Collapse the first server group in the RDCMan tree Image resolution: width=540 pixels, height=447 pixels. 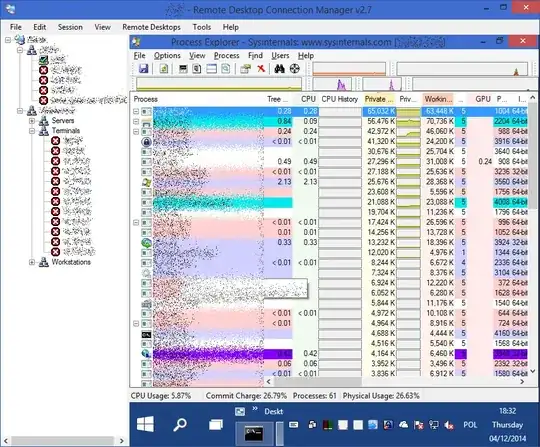tap(20, 50)
